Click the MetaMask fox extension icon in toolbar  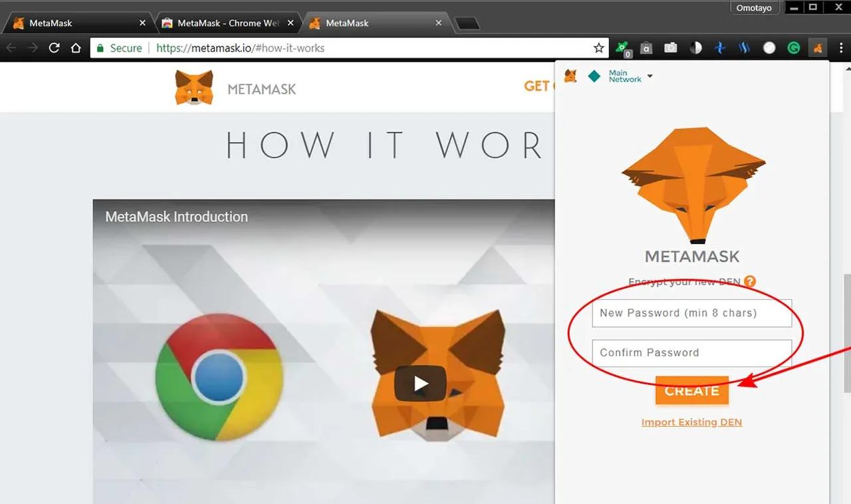pos(818,48)
